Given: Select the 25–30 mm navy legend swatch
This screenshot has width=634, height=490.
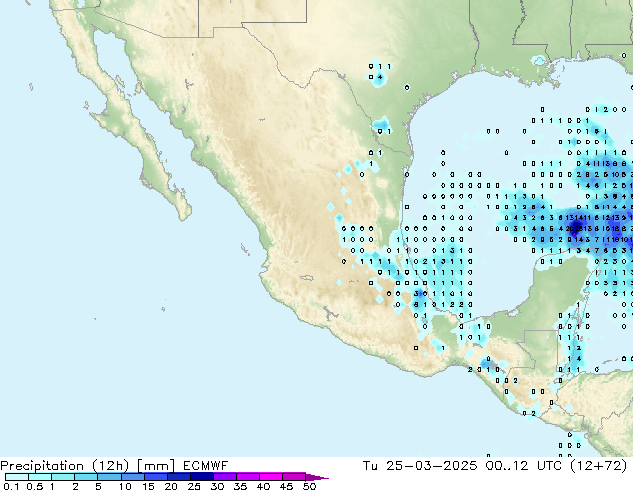Looking at the screenshot, I should click(x=201, y=477).
